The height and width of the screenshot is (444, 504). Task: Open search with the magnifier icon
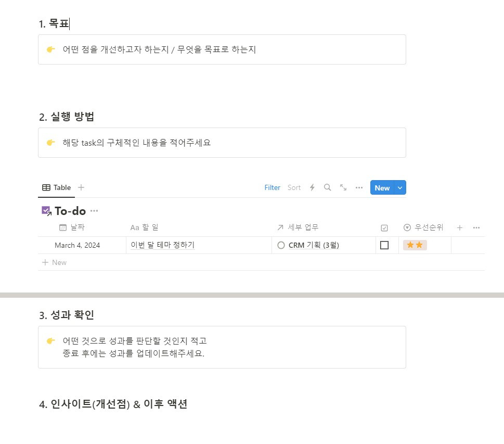coord(327,187)
